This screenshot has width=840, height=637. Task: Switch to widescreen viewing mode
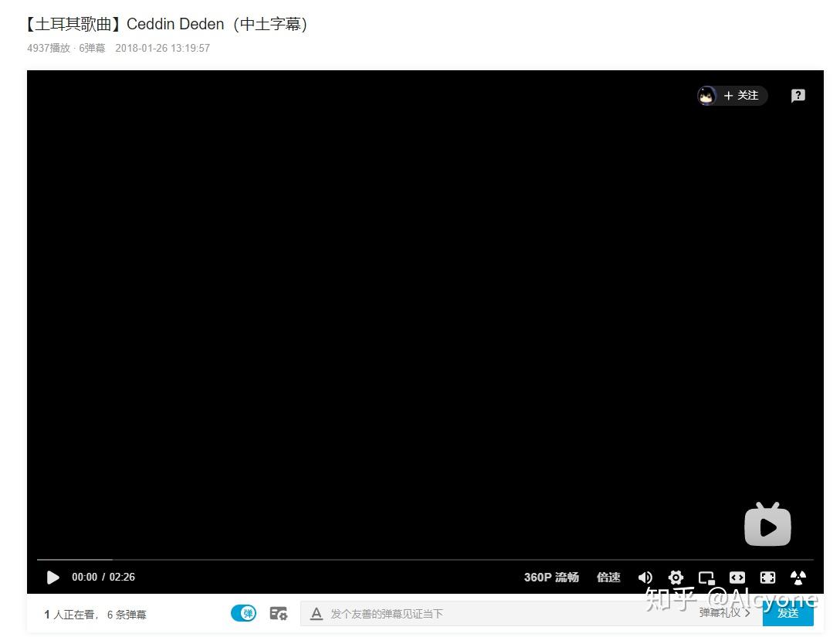[737, 577]
